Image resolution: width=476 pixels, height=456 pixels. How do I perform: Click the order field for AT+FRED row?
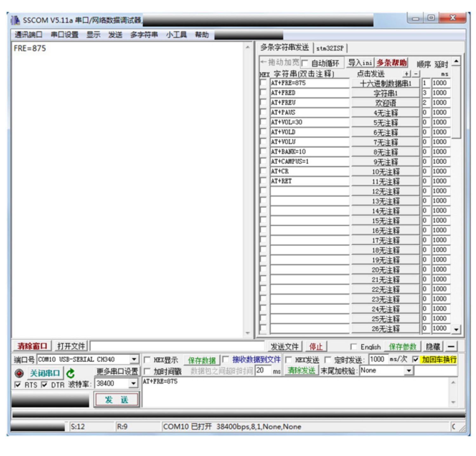pos(426,93)
